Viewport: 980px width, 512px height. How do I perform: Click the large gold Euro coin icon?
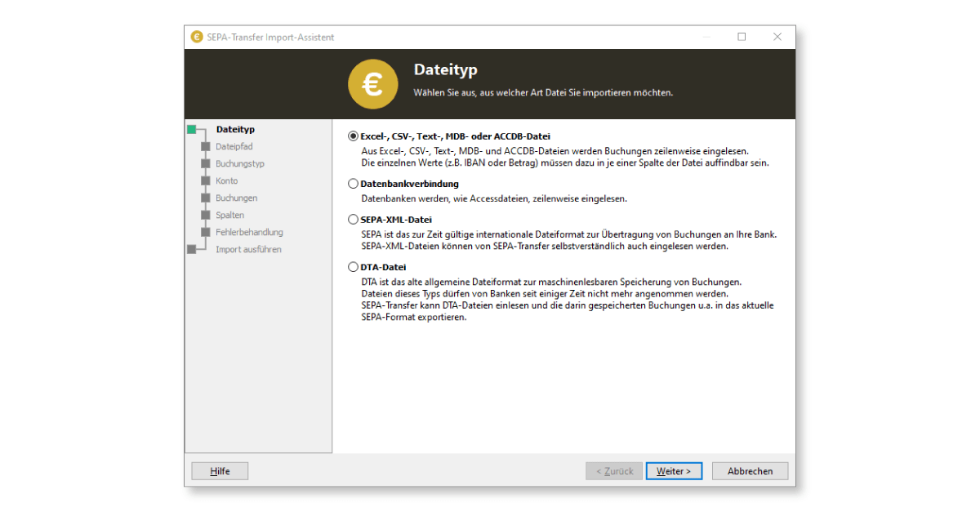373,83
